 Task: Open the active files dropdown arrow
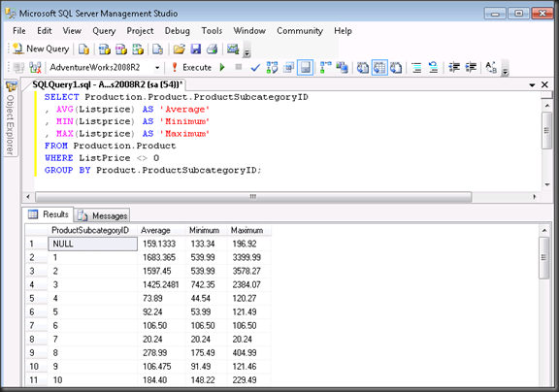[x=532, y=84]
